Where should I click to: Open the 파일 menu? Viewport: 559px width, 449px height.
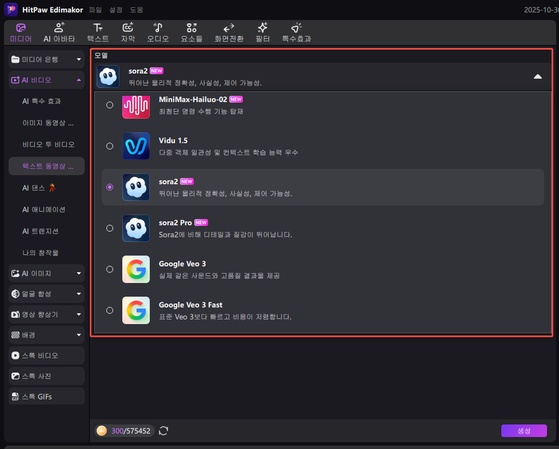click(x=95, y=10)
